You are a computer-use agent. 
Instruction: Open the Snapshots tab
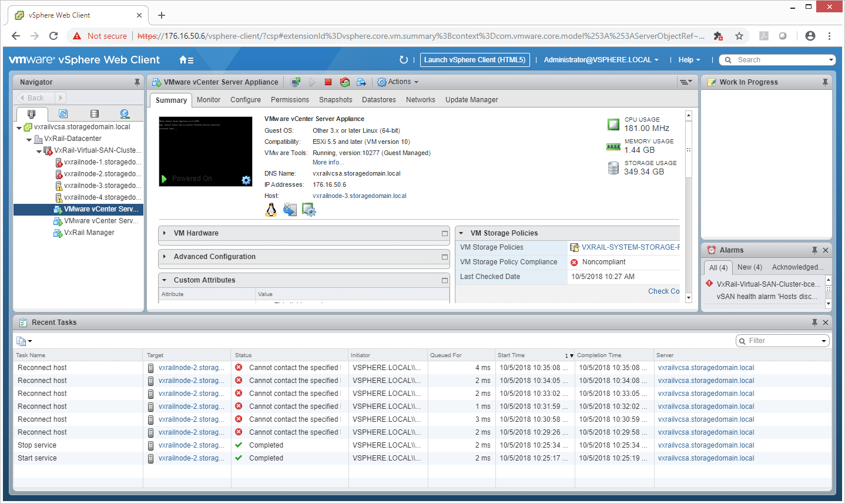336,100
